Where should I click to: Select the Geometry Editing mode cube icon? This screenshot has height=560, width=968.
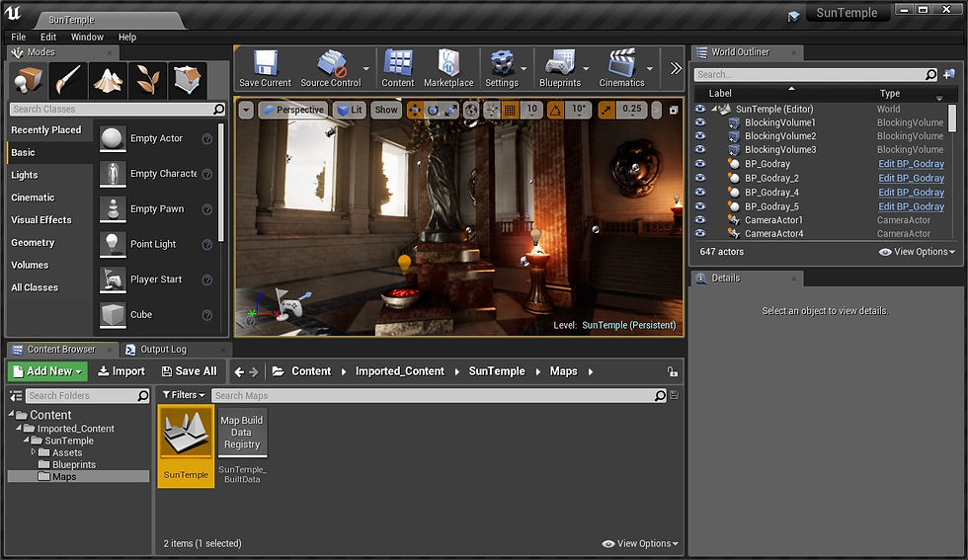point(188,80)
